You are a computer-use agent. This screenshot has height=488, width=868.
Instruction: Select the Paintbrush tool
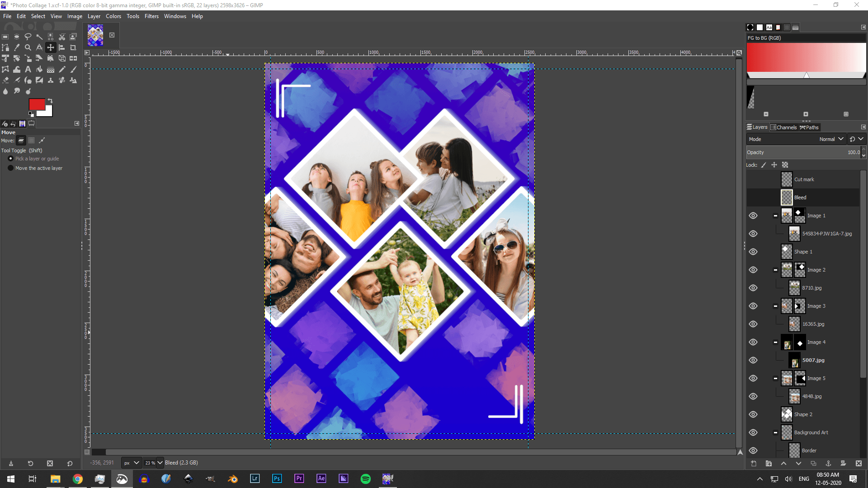[x=73, y=69]
